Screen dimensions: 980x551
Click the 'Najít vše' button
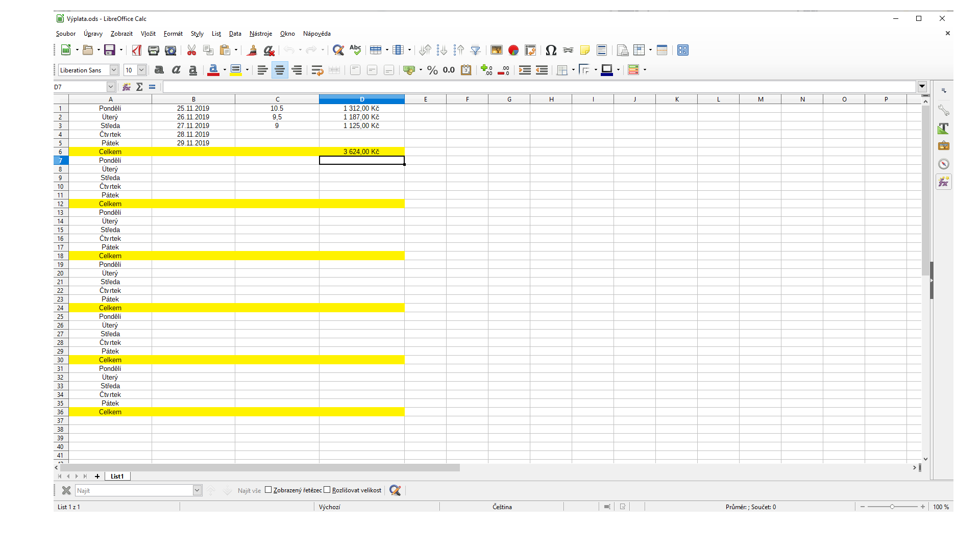coord(249,490)
